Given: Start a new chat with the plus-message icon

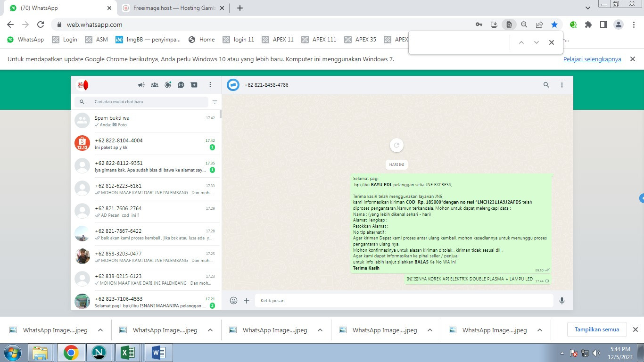Looking at the screenshot, I should [194, 85].
